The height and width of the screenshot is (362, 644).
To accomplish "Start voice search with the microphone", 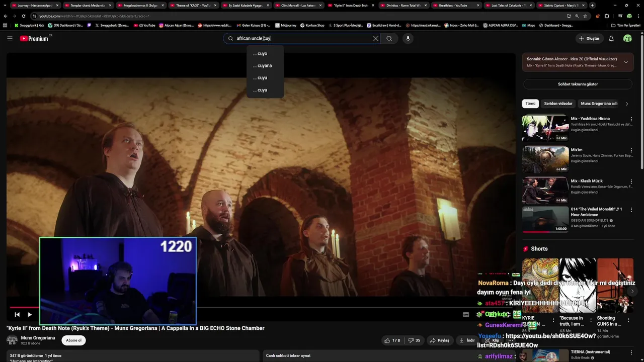I will (408, 38).
